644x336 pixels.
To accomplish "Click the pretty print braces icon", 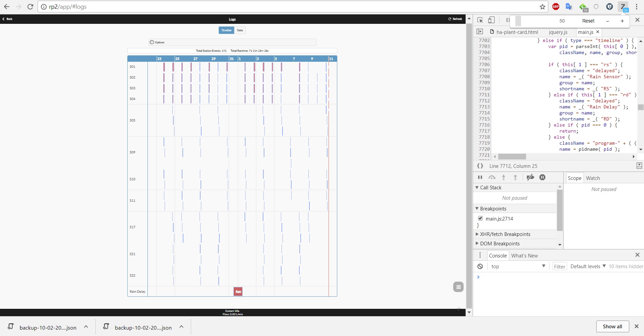I will (480, 166).
